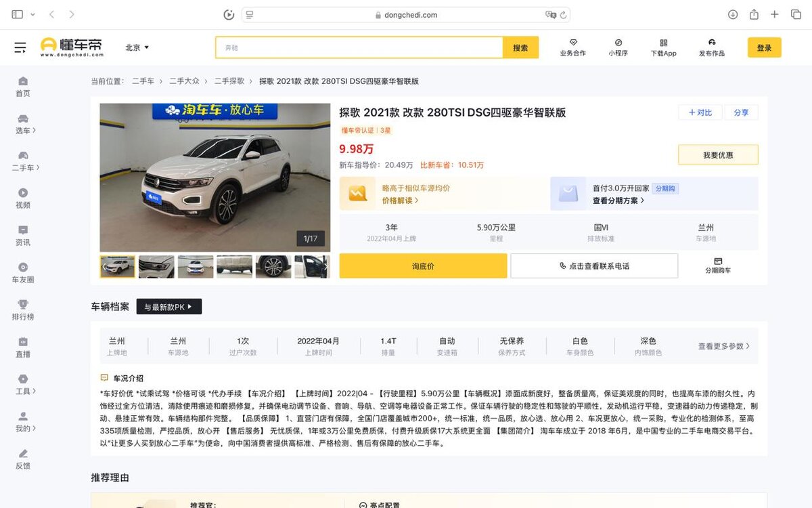Expand 工具 in the sidebar
812x508 pixels.
(x=24, y=385)
